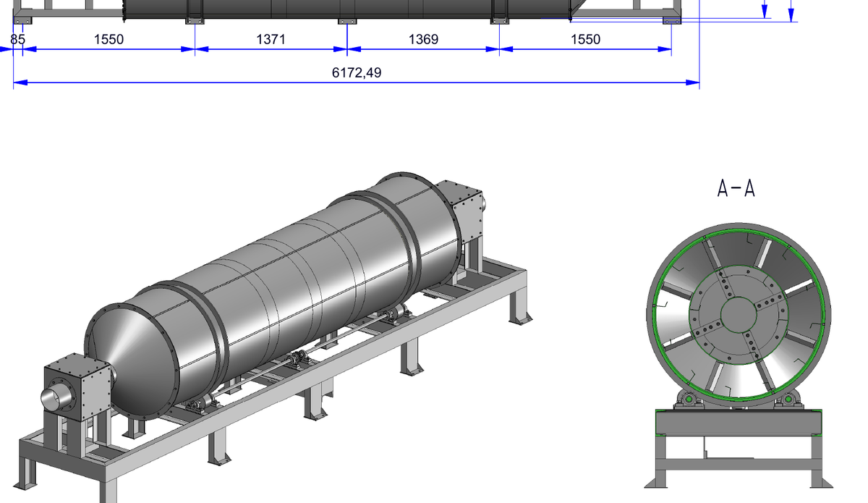Select the 1550 dimension beside the 85 dimension
This screenshot has height=503, width=868.
109,40
